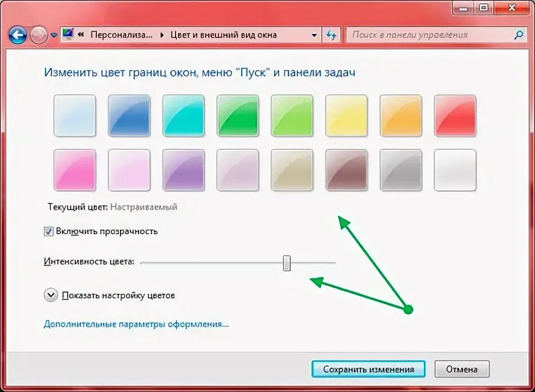This screenshot has height=392, width=535.
Task: Apply the red color swatch
Action: pyautogui.click(x=455, y=115)
